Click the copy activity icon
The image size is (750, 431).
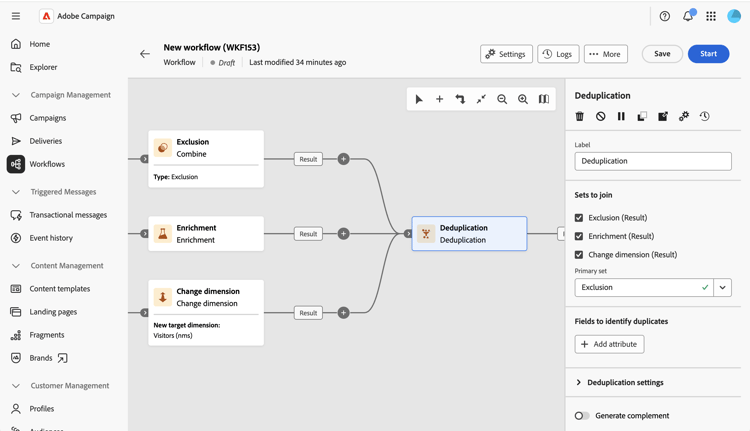coord(642,116)
